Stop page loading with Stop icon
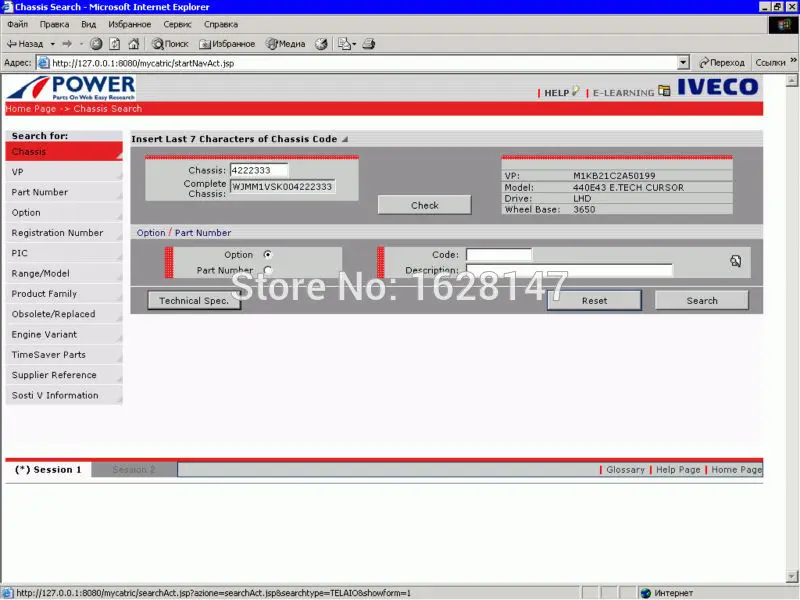The width and height of the screenshot is (800, 600). click(x=96, y=44)
